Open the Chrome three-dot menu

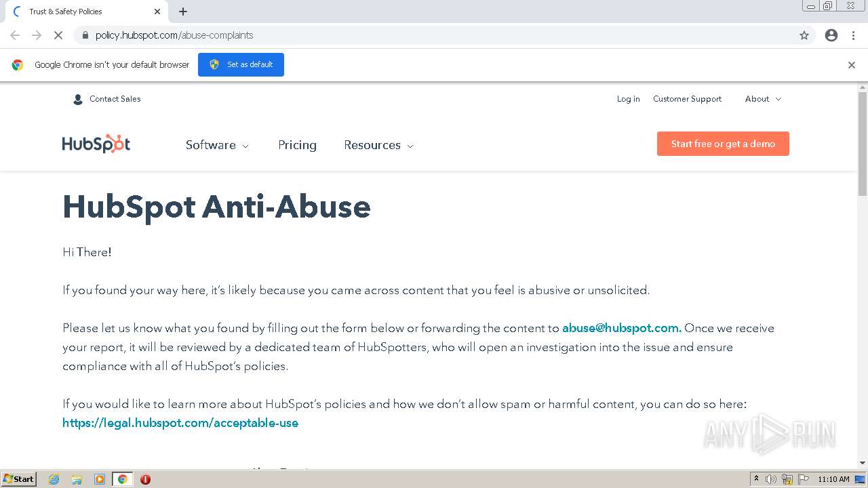[x=853, y=35]
